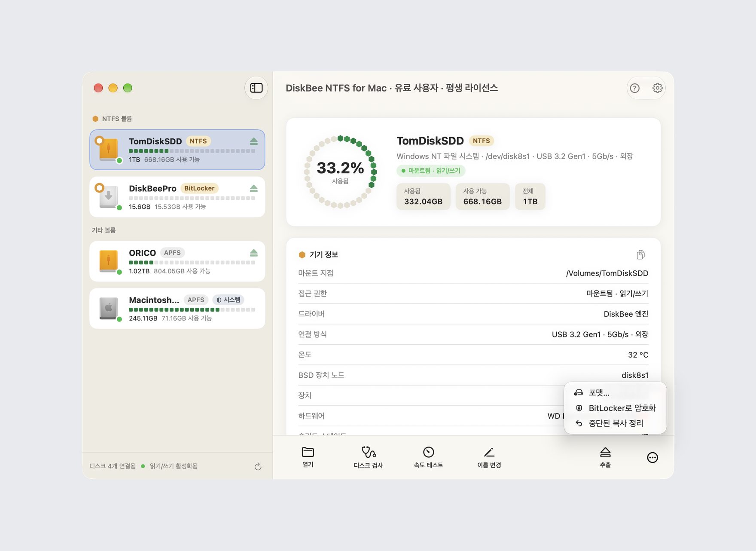Click the TomDiskSDD usage progress bar
Viewport: 756px width, 551px height.
[x=192, y=151]
